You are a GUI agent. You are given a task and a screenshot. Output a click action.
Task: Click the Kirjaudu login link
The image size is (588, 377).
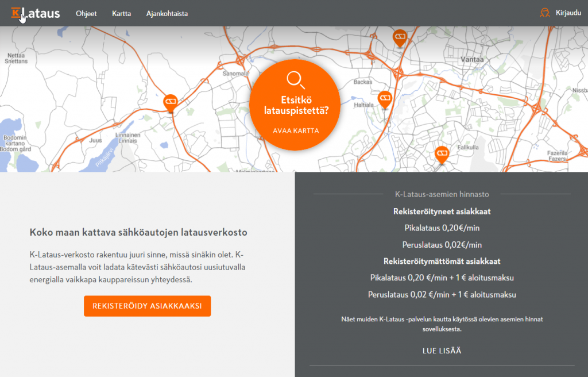(568, 13)
